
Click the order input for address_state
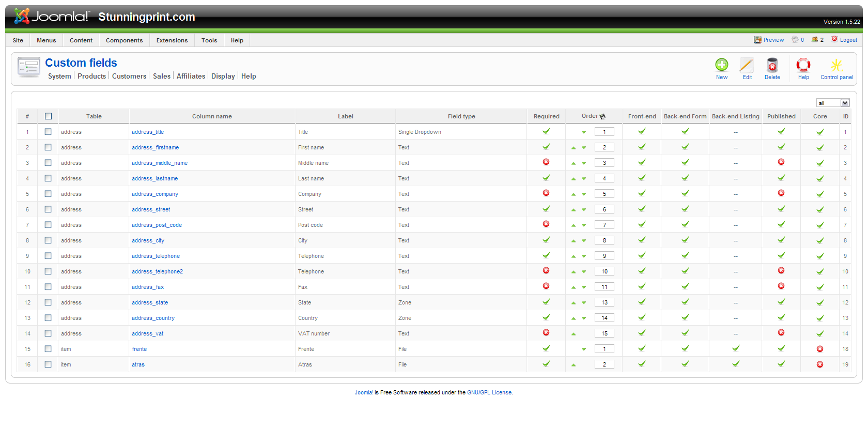point(604,302)
